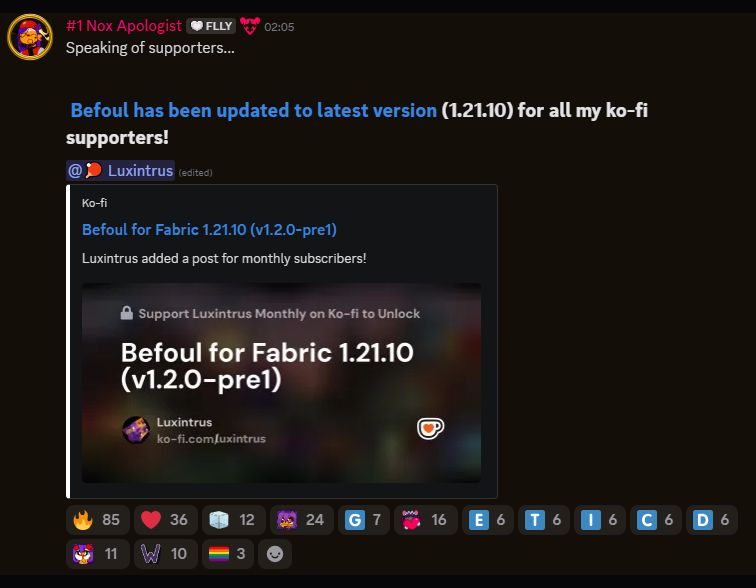Click the #1 Nox Apologist username
Viewport: 756px width, 588px height.
124,26
